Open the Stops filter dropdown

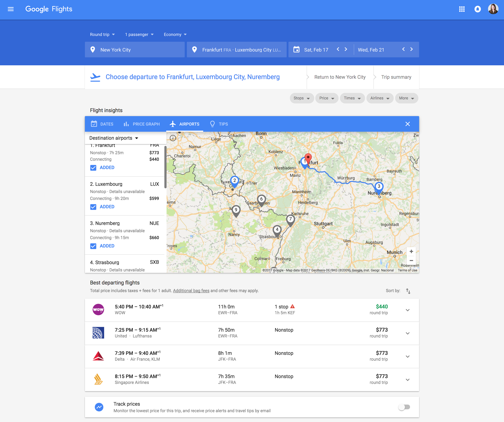302,98
